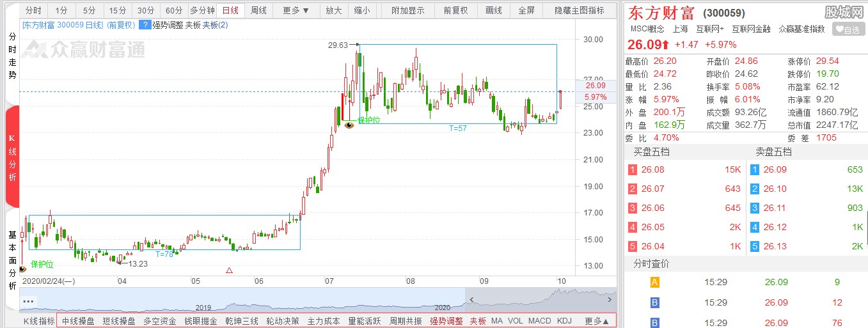Toggle 隐藏主图指标 to hide main indicators
The width and height of the screenshot is (868, 328).
(x=580, y=10)
